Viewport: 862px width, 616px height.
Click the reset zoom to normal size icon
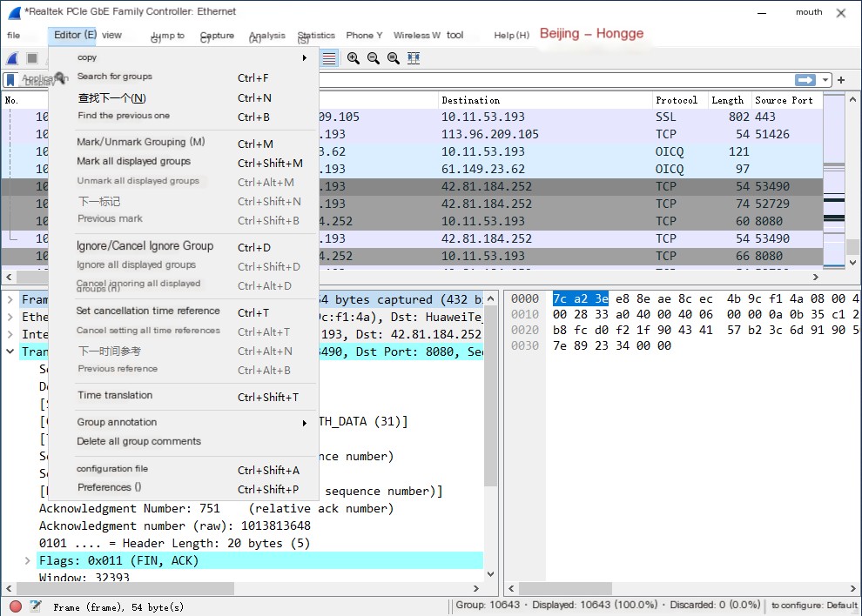pos(393,58)
